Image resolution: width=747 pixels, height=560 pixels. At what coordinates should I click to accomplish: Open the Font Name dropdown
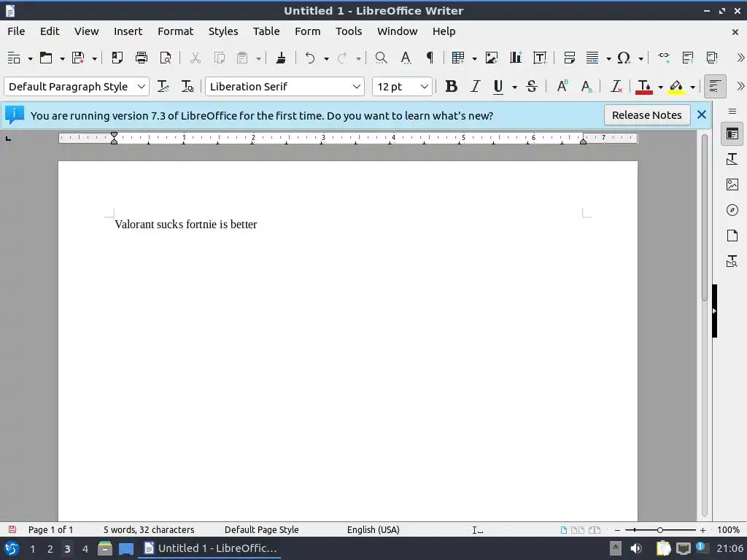tap(356, 87)
